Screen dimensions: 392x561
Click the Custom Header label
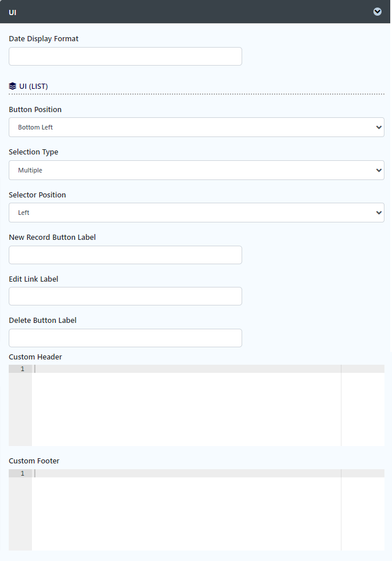[x=35, y=357]
